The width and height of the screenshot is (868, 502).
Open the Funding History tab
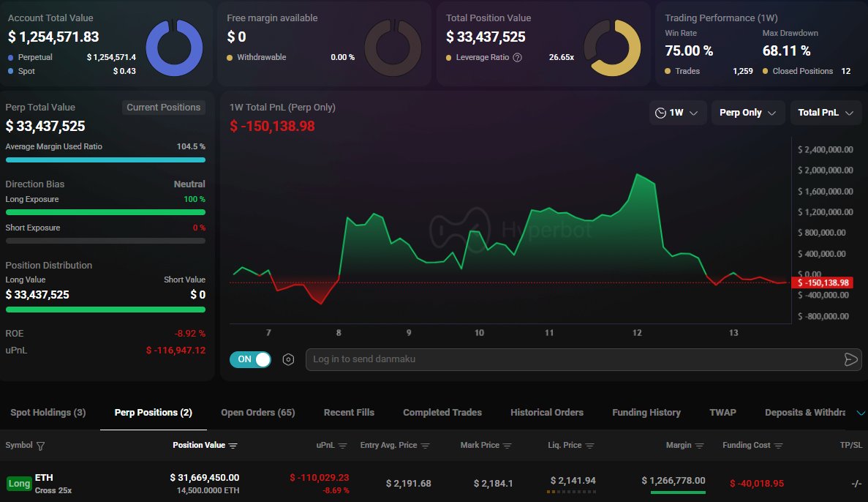coord(646,413)
